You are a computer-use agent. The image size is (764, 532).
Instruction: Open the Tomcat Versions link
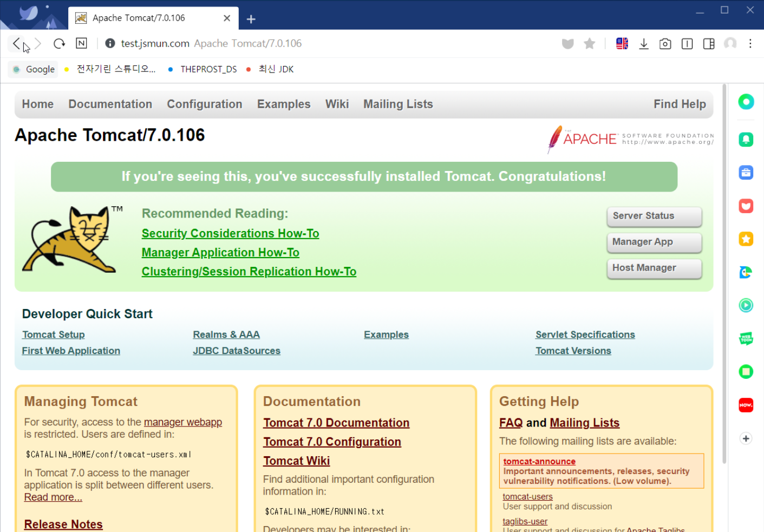click(x=573, y=351)
